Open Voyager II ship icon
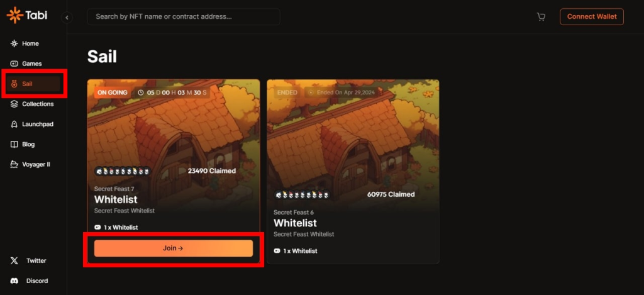This screenshot has height=295, width=644. pos(14,164)
